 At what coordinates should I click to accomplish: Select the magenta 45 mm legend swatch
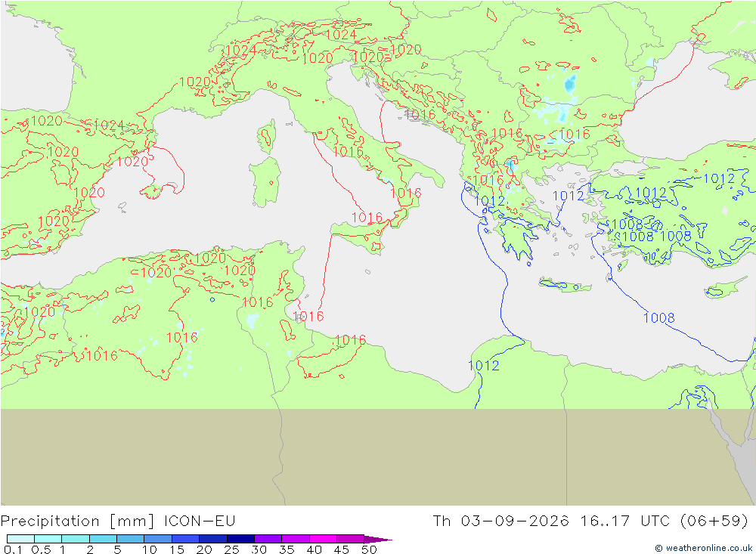click(x=350, y=539)
